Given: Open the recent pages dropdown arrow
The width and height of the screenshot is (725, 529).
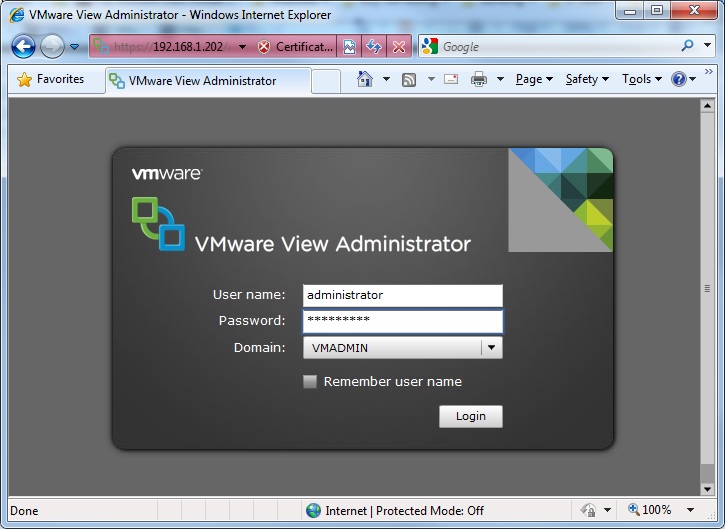Looking at the screenshot, I should coord(74,47).
